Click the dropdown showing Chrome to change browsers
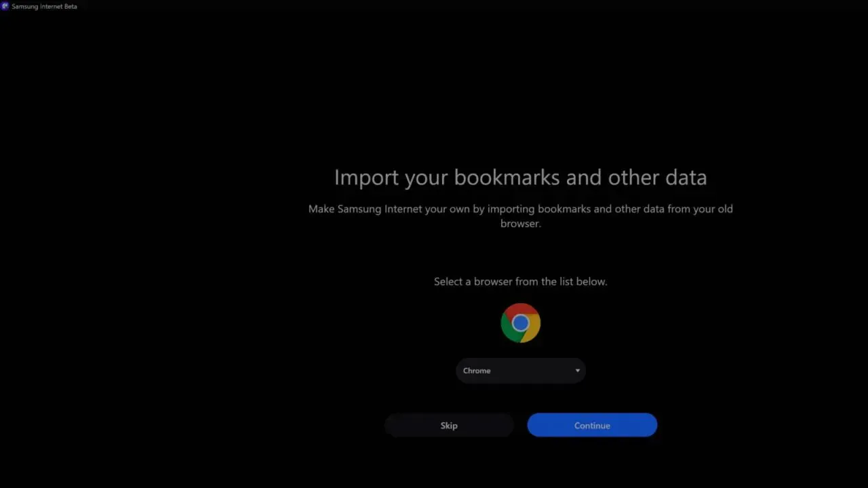 (x=520, y=371)
